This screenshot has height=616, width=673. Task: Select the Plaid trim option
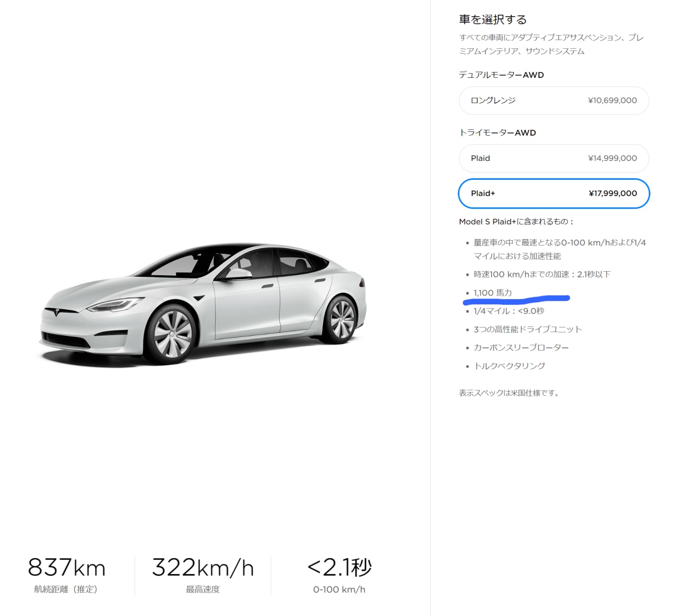point(554,158)
